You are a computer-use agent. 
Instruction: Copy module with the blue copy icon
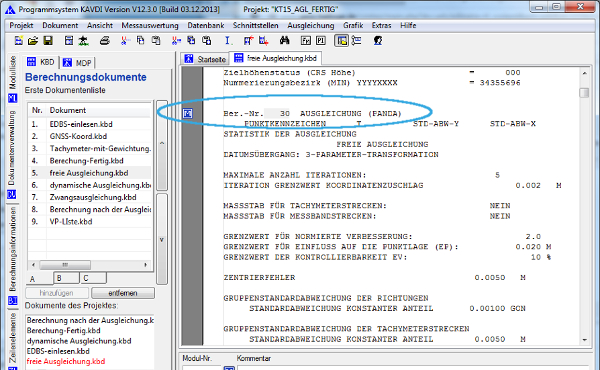coord(191,41)
